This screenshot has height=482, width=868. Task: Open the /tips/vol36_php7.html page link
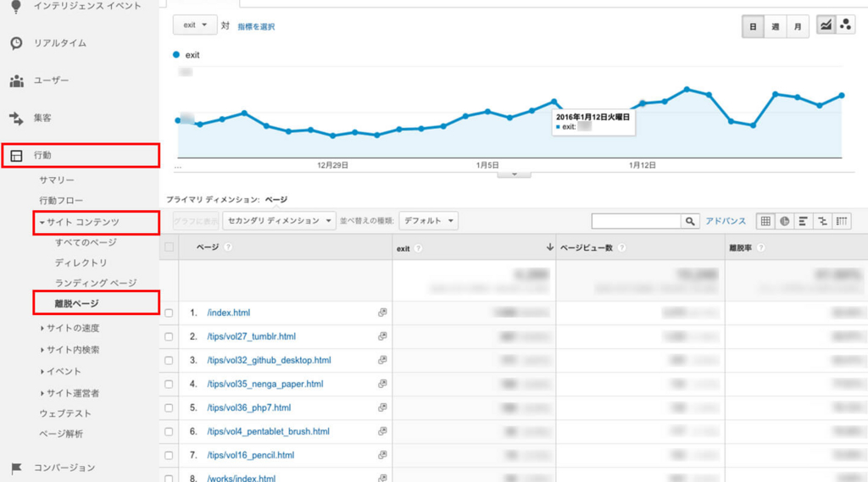(x=248, y=407)
